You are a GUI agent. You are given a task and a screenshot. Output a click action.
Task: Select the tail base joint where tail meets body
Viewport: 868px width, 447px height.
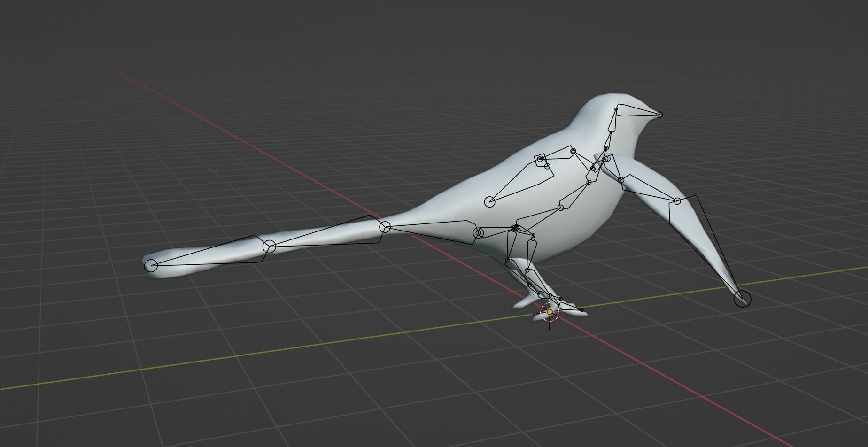click(x=385, y=227)
